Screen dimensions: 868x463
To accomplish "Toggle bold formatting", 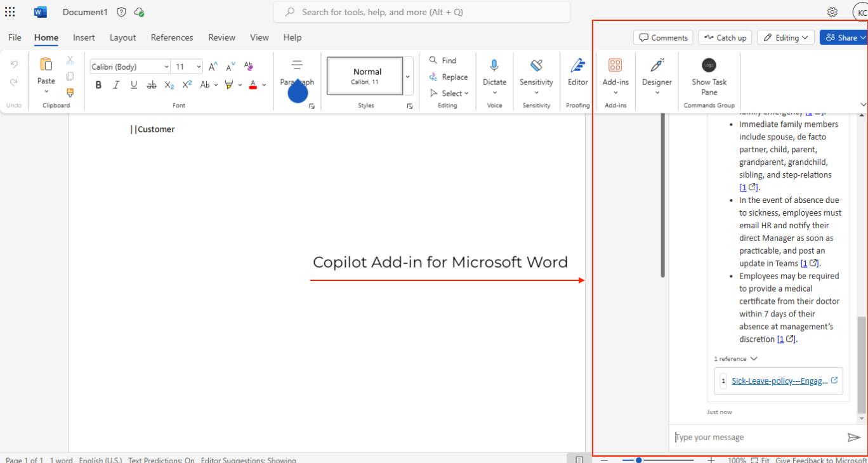I will (98, 85).
